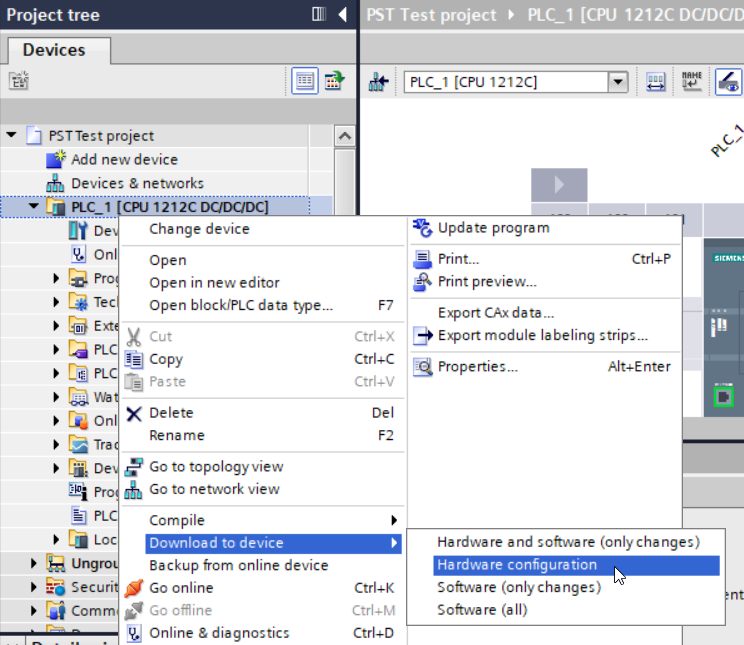Choose Update program from the context menu
This screenshot has width=744, height=645.
(x=493, y=228)
